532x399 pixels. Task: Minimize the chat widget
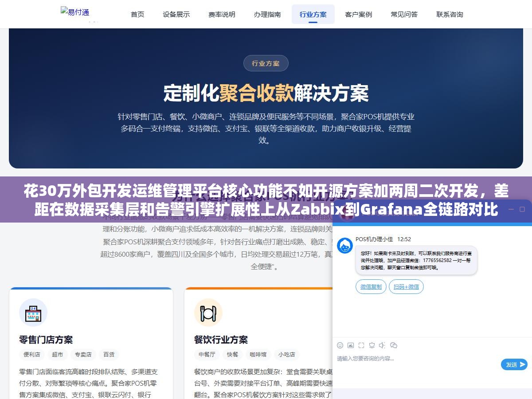point(511,209)
